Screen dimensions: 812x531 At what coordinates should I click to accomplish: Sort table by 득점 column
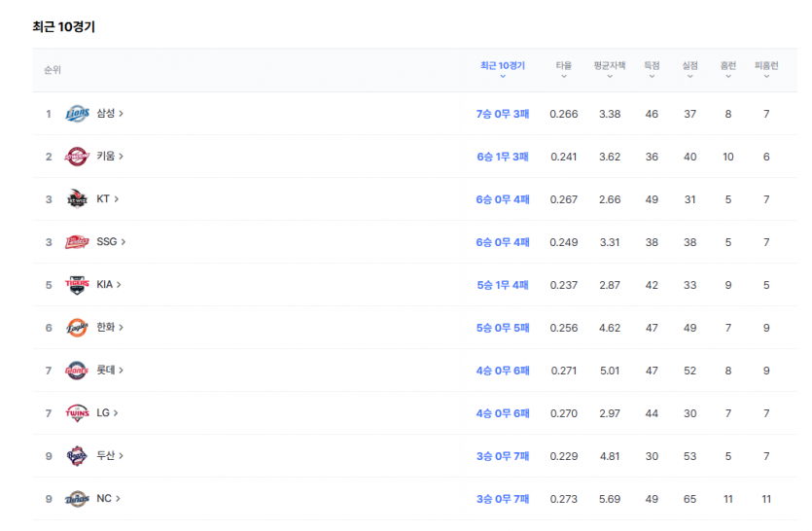[652, 69]
